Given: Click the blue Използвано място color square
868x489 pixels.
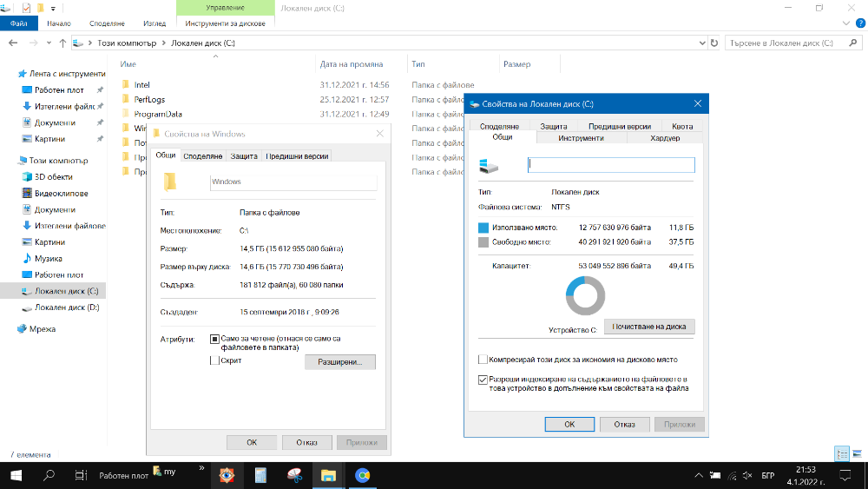Looking at the screenshot, I should tap(483, 228).
